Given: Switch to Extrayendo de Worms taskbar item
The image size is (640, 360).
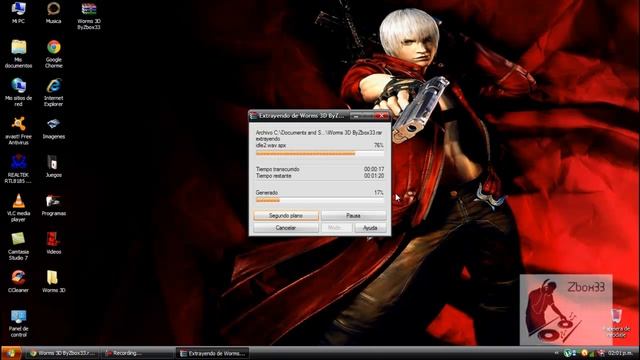Looking at the screenshot, I should pos(212,353).
